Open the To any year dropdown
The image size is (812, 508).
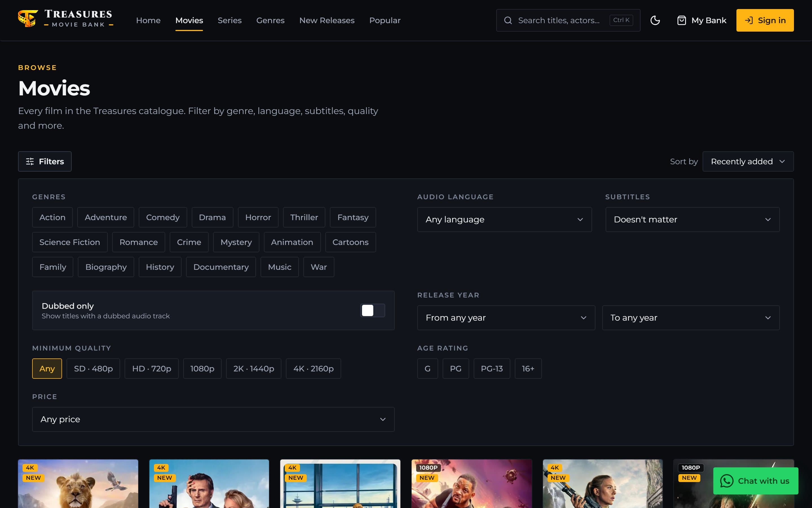point(691,318)
